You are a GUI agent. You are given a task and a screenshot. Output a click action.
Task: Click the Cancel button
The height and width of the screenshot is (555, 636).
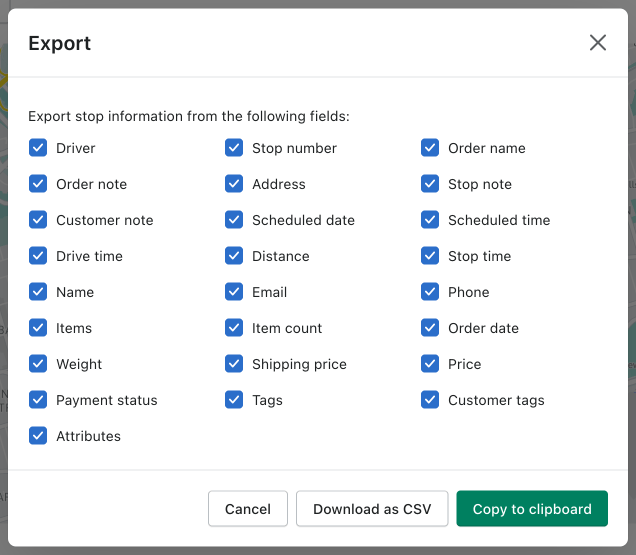click(248, 509)
